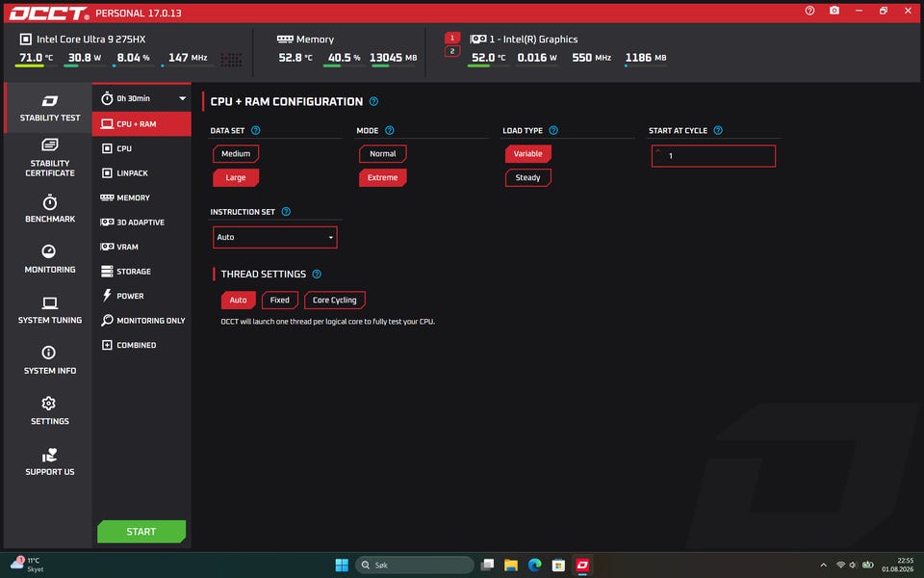Select the Medium data set option

pyautogui.click(x=236, y=154)
